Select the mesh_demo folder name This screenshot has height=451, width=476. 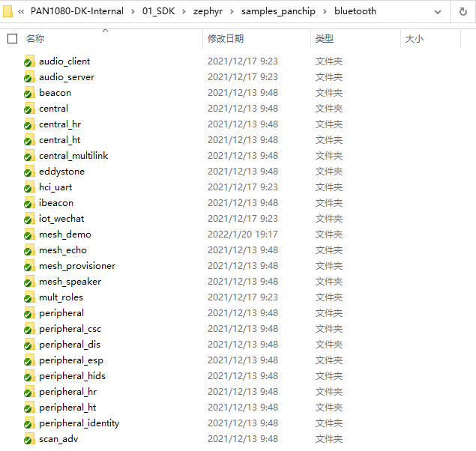point(65,234)
